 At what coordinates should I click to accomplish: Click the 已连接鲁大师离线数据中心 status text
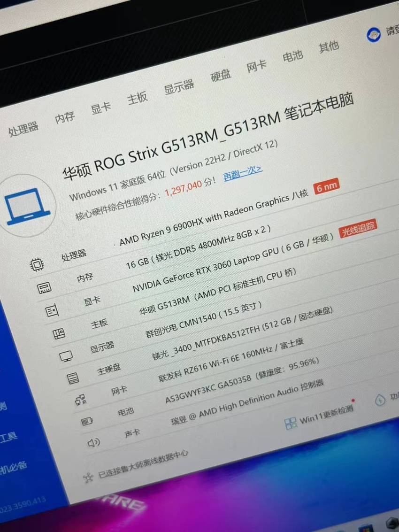143,464
